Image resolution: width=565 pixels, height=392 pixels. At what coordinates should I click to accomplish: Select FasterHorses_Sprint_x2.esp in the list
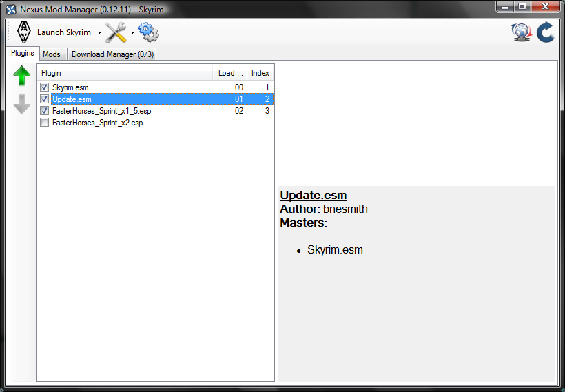tap(97, 123)
